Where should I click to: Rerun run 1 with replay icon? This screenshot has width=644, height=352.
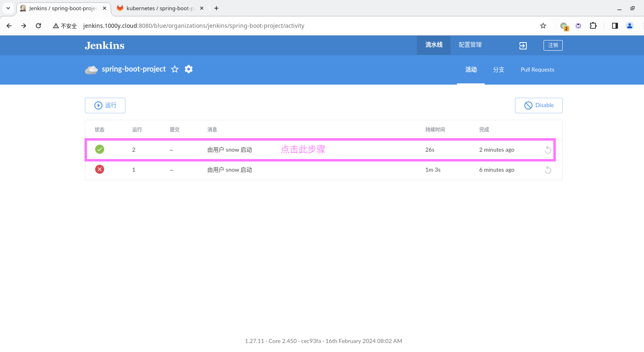[x=548, y=170]
